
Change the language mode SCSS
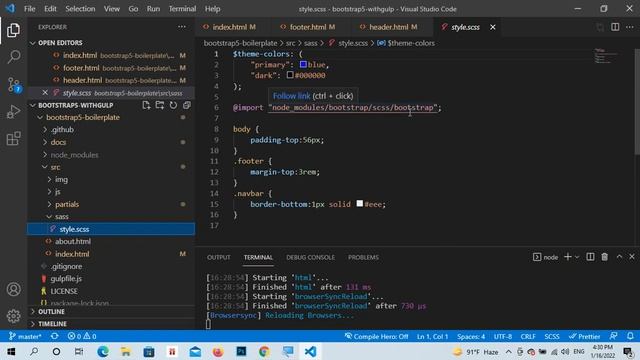point(551,336)
